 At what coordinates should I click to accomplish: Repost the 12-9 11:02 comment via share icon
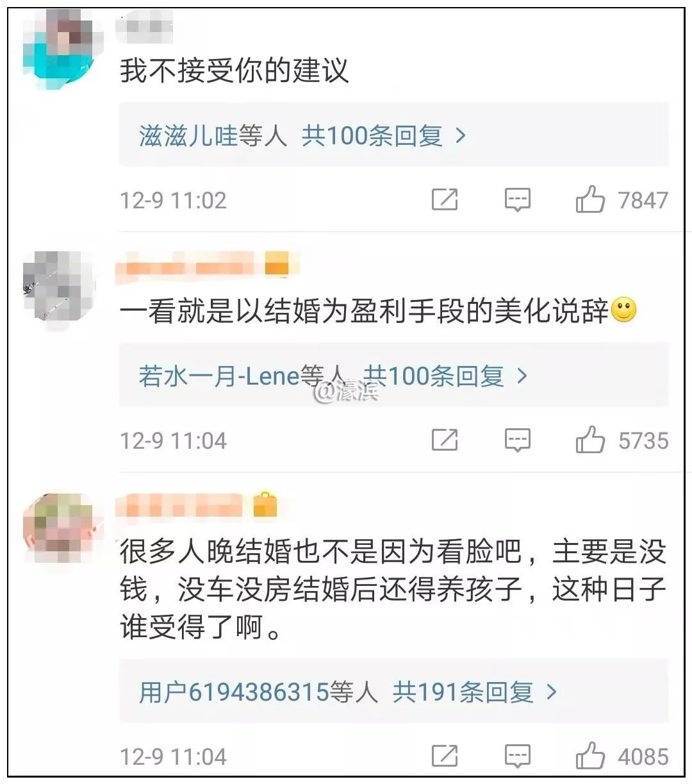pyautogui.click(x=445, y=200)
